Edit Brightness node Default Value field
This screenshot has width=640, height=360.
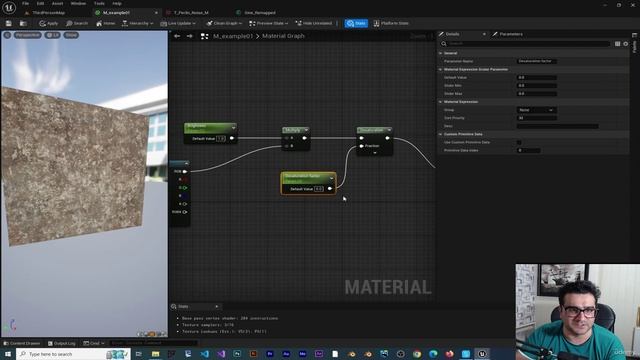point(220,139)
